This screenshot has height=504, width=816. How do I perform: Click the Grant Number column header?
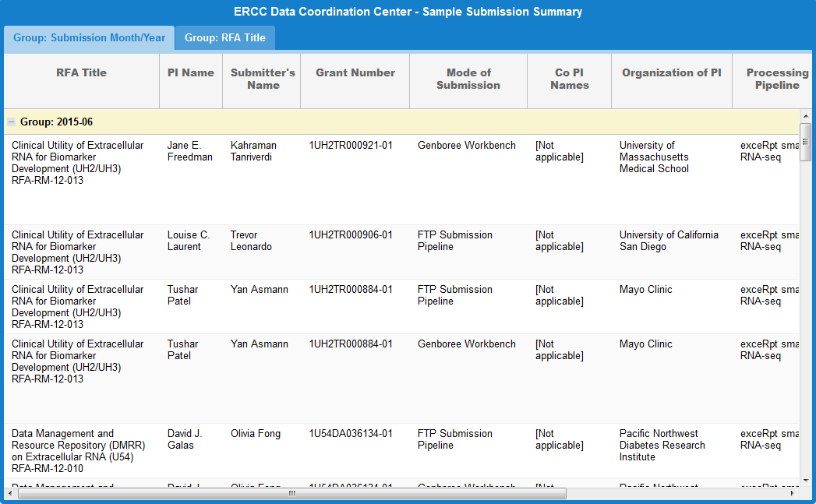pyautogui.click(x=355, y=73)
